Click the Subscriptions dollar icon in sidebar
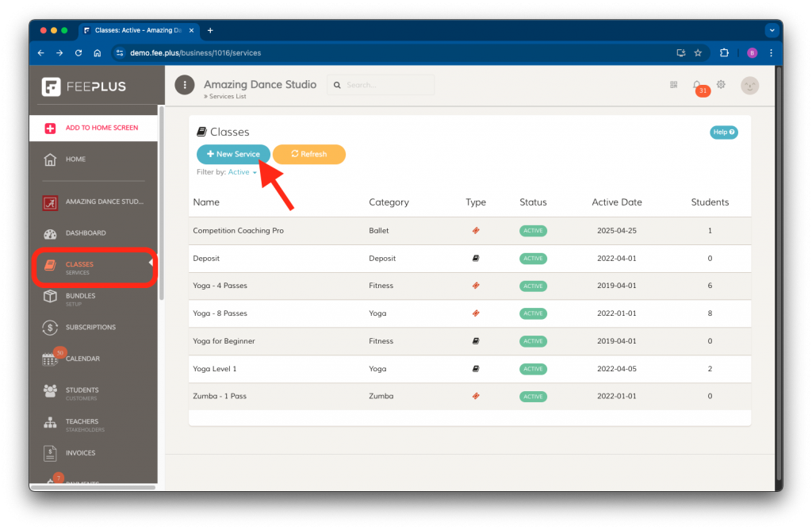Viewport: 812px width, 530px height. pyautogui.click(x=50, y=327)
